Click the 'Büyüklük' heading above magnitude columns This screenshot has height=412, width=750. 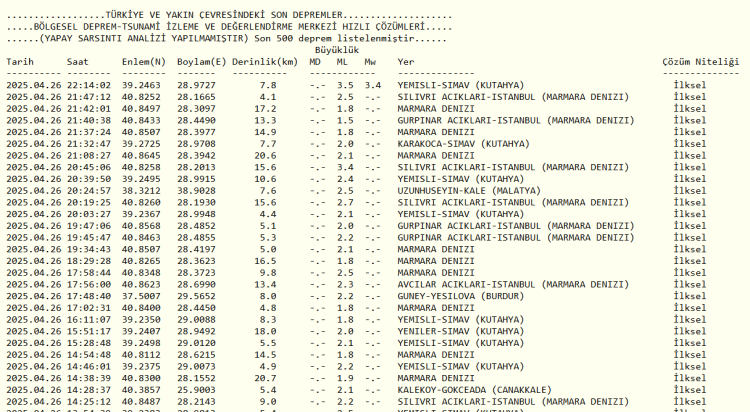336,49
